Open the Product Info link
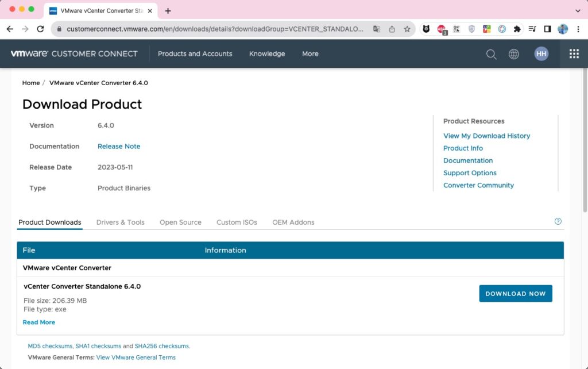Image resolution: width=588 pixels, height=369 pixels. click(463, 148)
